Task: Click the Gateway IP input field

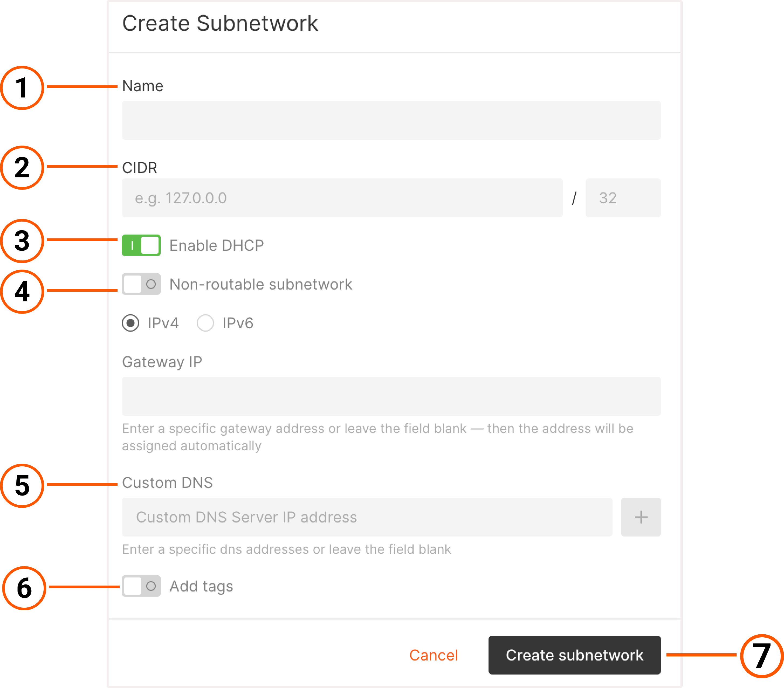Action: [x=391, y=396]
